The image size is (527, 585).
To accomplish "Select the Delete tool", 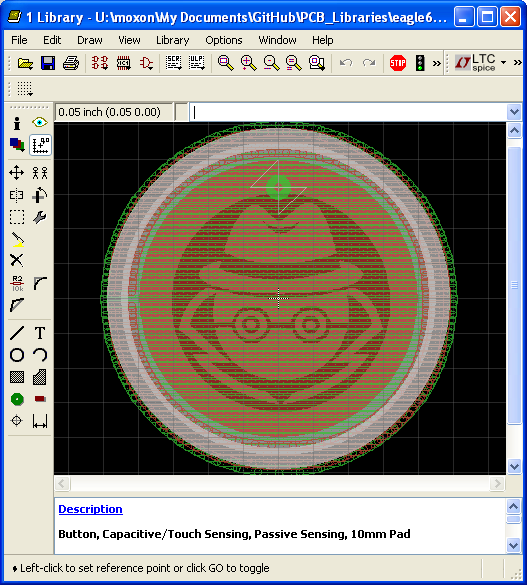I will click(x=17, y=260).
